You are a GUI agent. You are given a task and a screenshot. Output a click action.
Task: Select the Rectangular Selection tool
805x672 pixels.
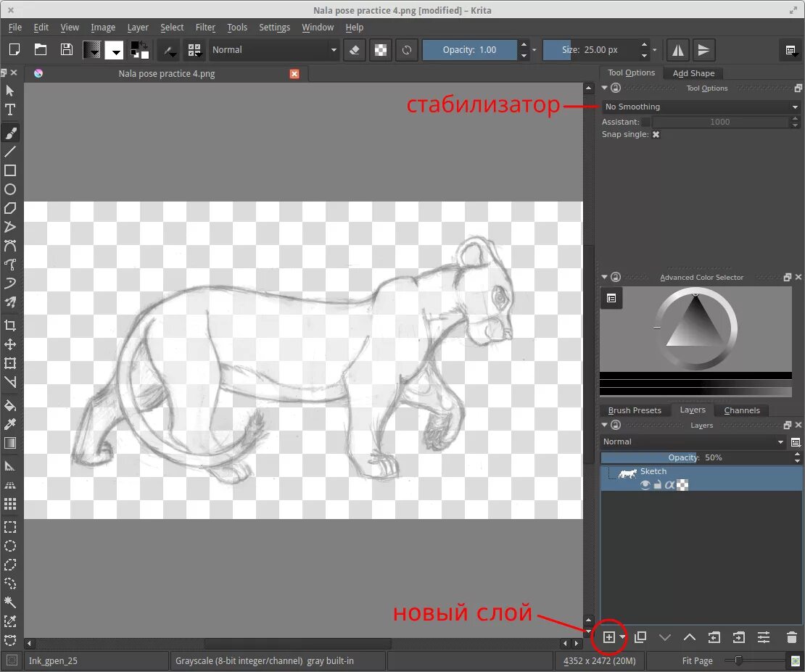point(9,527)
